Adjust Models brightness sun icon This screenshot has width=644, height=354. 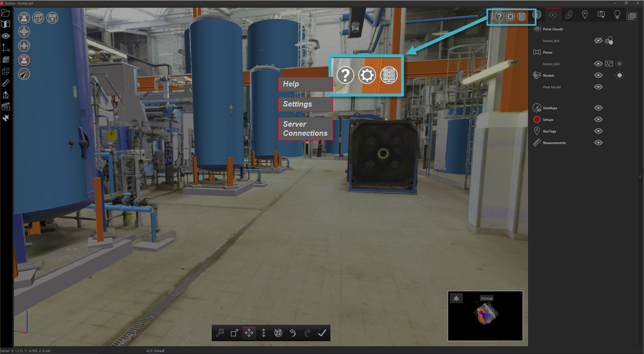620,75
